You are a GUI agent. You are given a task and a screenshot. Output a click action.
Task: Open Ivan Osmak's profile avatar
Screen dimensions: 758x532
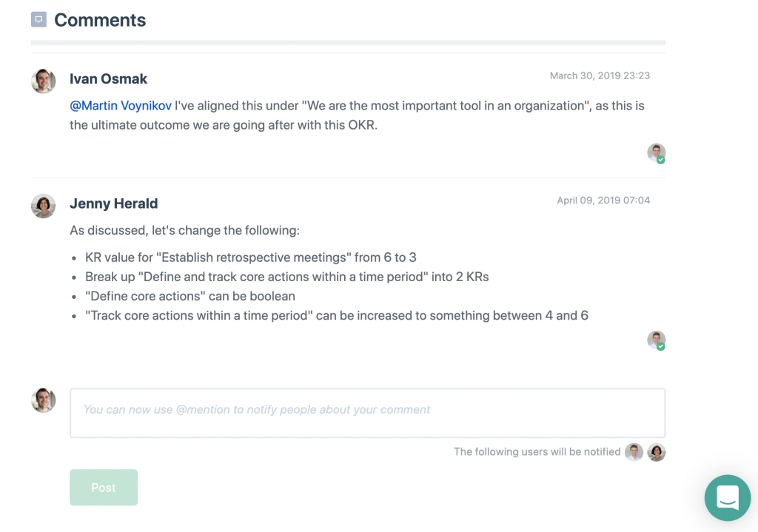tap(44, 81)
